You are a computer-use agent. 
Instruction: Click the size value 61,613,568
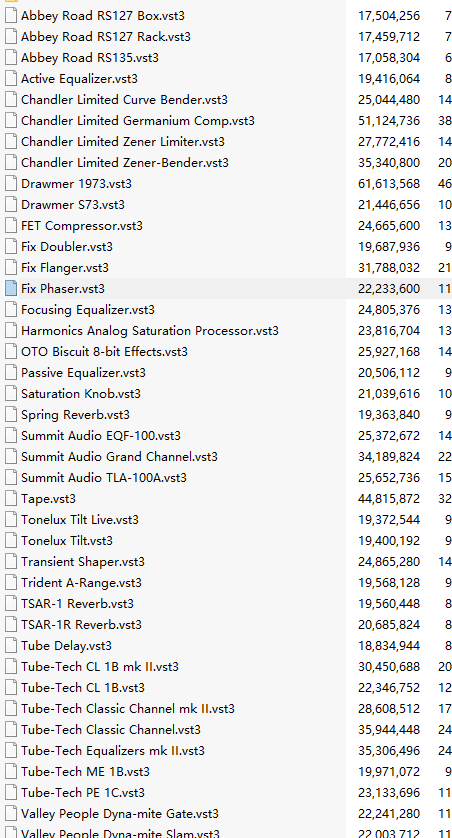[x=389, y=184]
